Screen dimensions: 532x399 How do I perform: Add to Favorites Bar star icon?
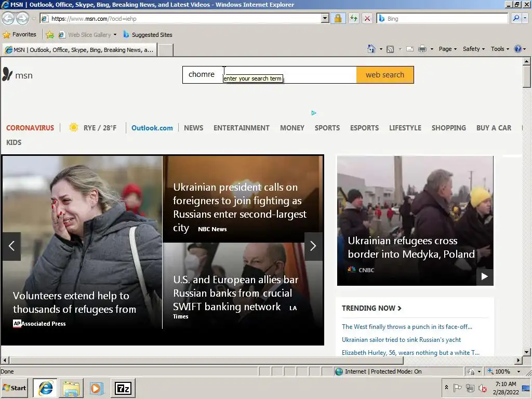pos(50,35)
